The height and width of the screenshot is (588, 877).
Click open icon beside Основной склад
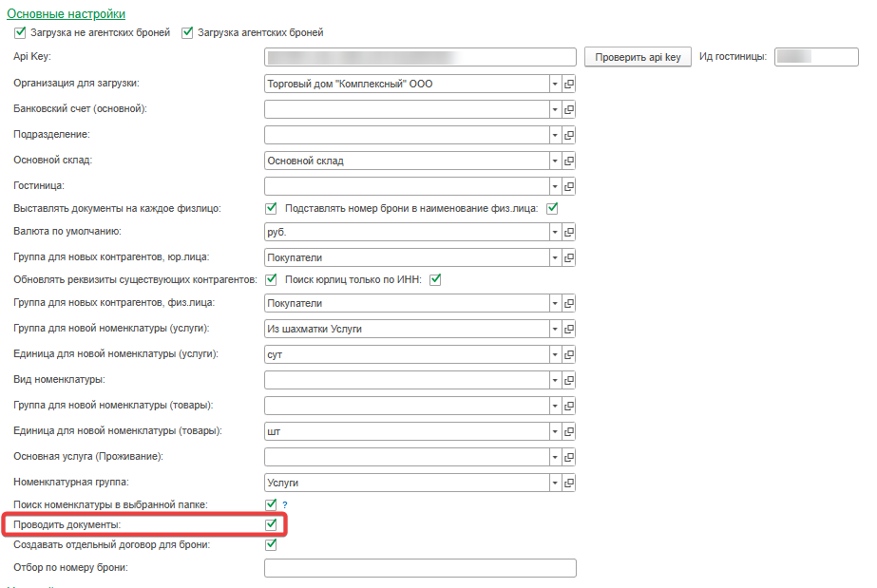point(570,161)
